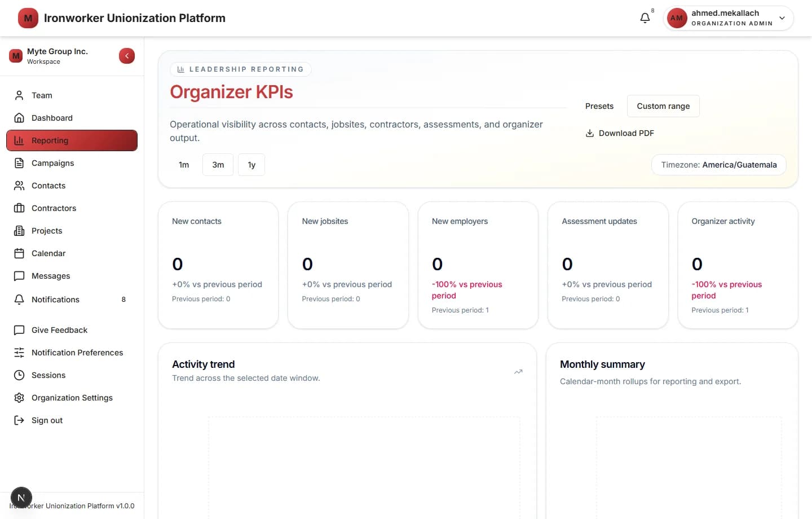The image size is (812, 519).
Task: Open the Contractors page
Action: [x=72, y=208]
